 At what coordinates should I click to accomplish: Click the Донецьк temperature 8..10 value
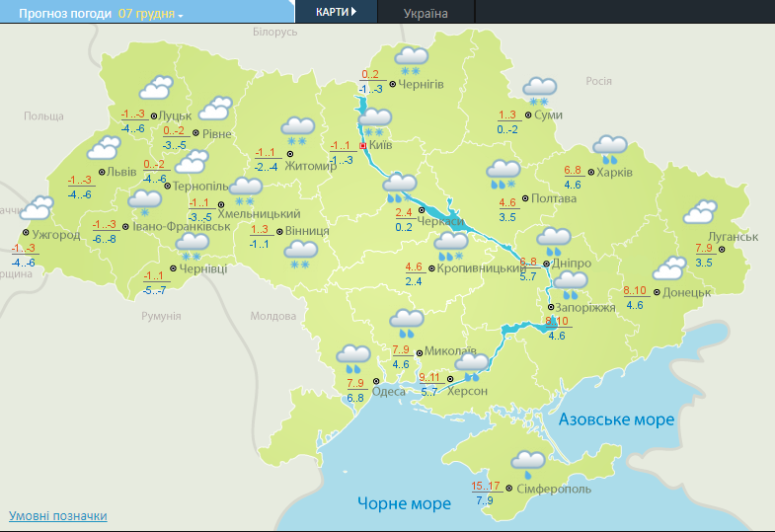coord(635,290)
